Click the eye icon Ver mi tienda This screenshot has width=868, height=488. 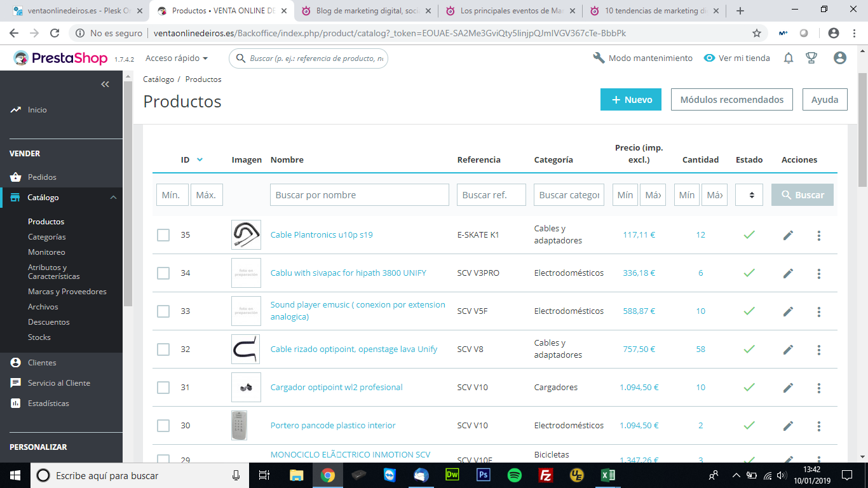pyautogui.click(x=710, y=58)
